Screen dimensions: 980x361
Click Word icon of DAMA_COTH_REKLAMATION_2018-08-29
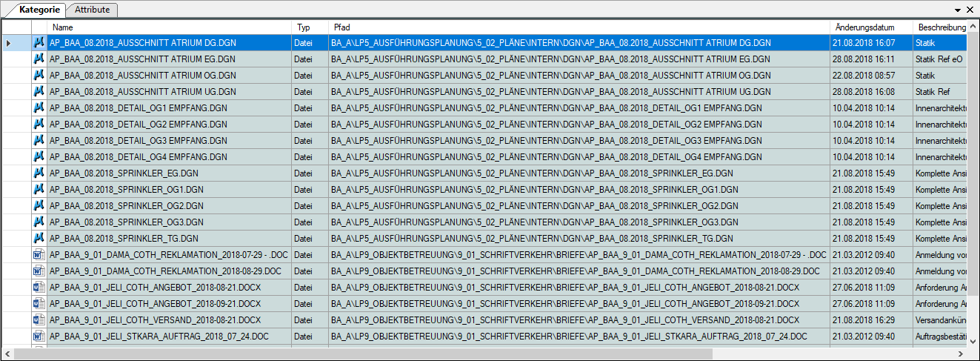pyautogui.click(x=39, y=271)
